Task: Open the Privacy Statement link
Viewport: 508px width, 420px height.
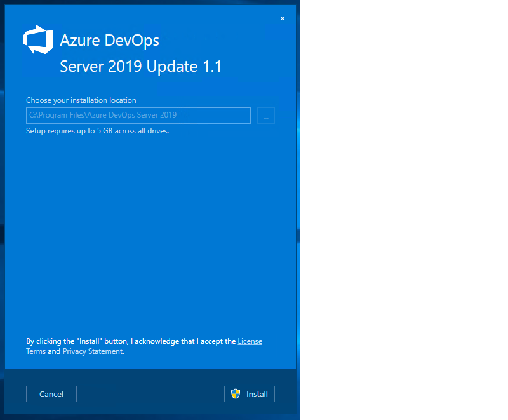Action: (x=93, y=351)
